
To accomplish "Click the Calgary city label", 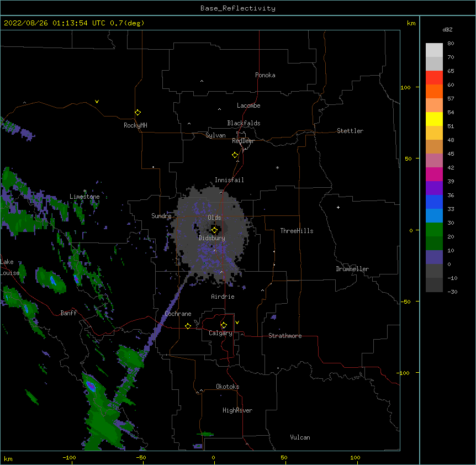I will pyautogui.click(x=220, y=333).
